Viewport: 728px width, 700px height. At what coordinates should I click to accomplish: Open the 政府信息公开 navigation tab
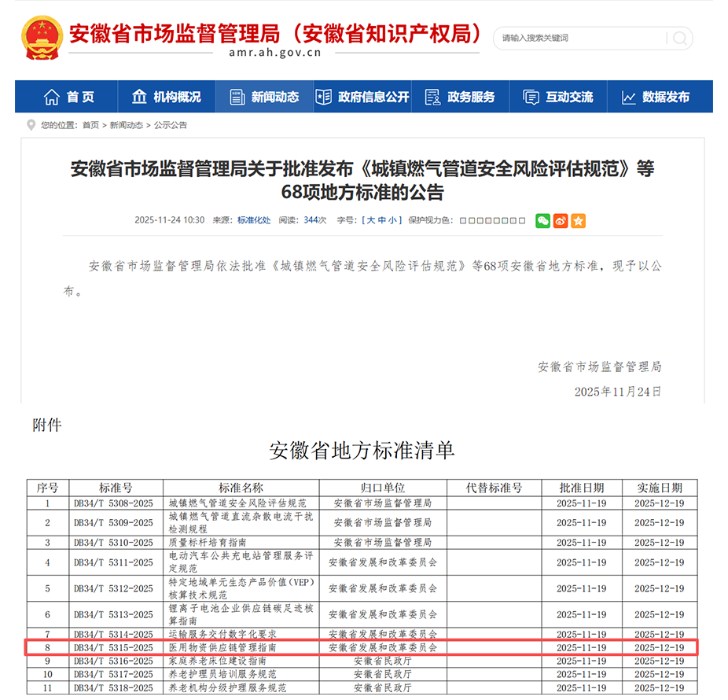click(x=362, y=97)
